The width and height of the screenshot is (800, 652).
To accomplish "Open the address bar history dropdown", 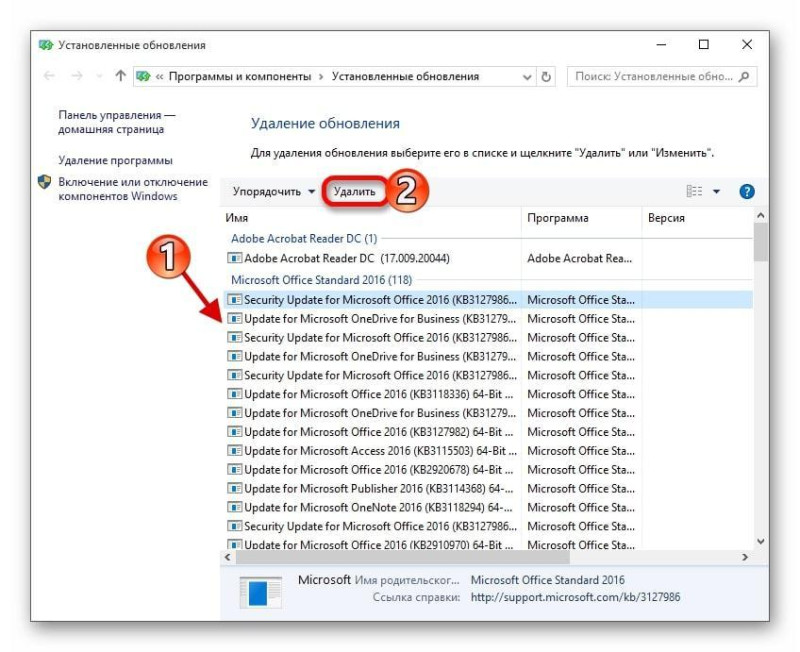I will 527,77.
